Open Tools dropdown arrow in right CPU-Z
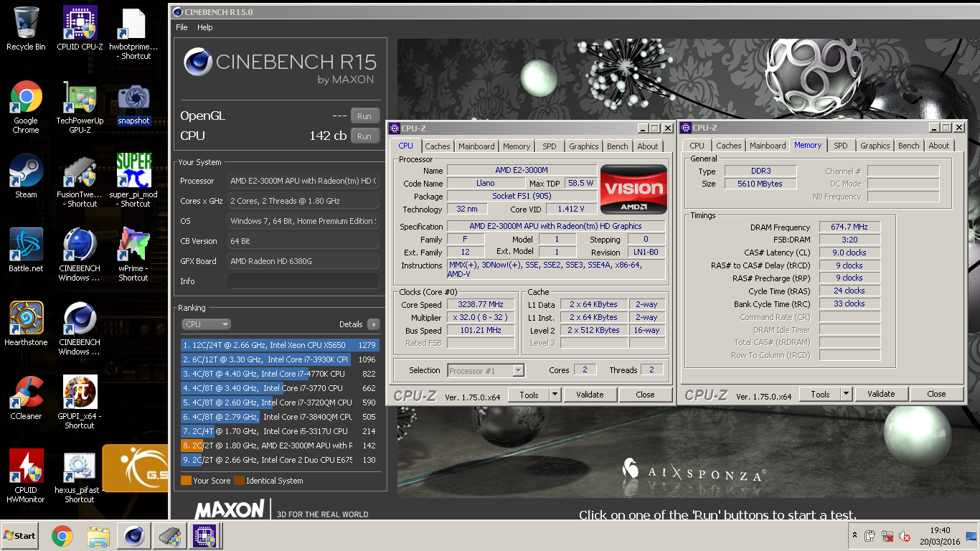 click(847, 394)
